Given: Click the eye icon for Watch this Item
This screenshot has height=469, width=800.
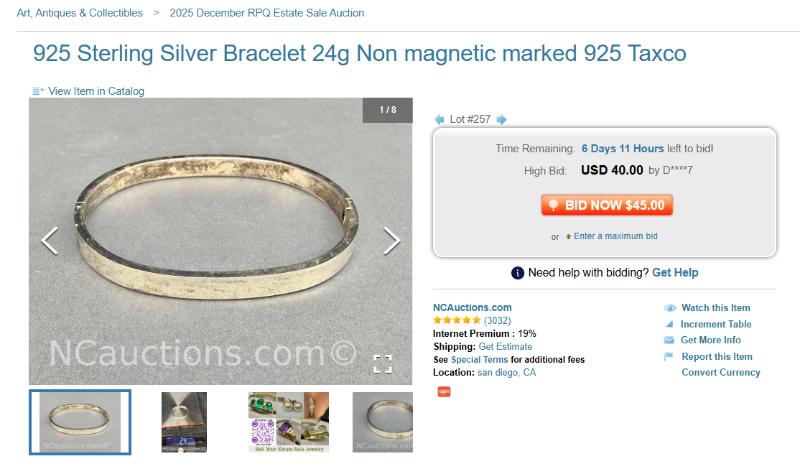Looking at the screenshot, I should [x=670, y=308].
